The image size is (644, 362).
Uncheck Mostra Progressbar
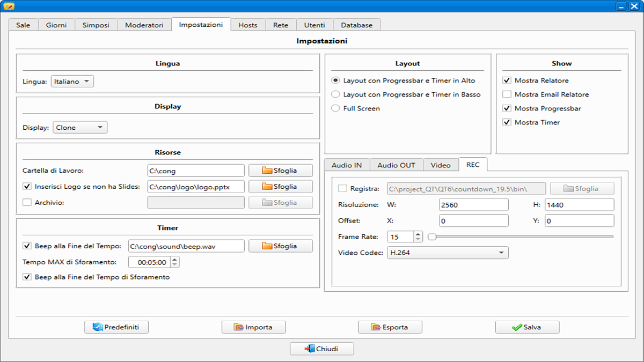[x=507, y=108]
